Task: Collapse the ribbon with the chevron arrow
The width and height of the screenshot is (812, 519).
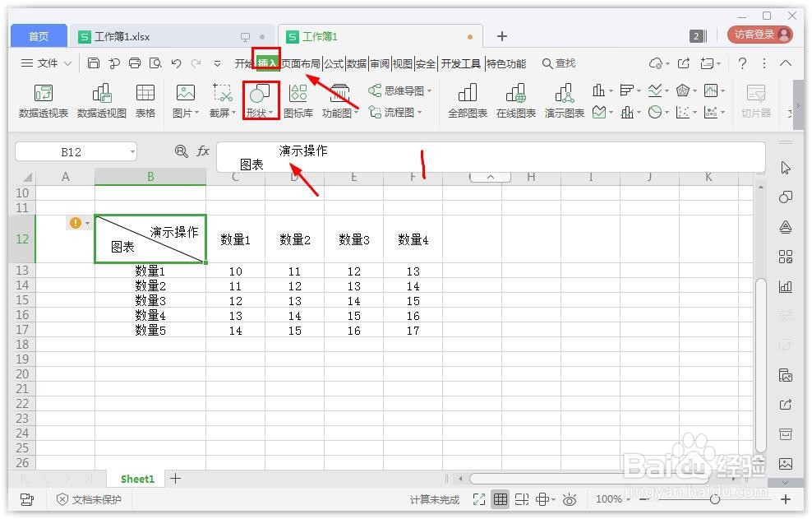Action: (785, 63)
